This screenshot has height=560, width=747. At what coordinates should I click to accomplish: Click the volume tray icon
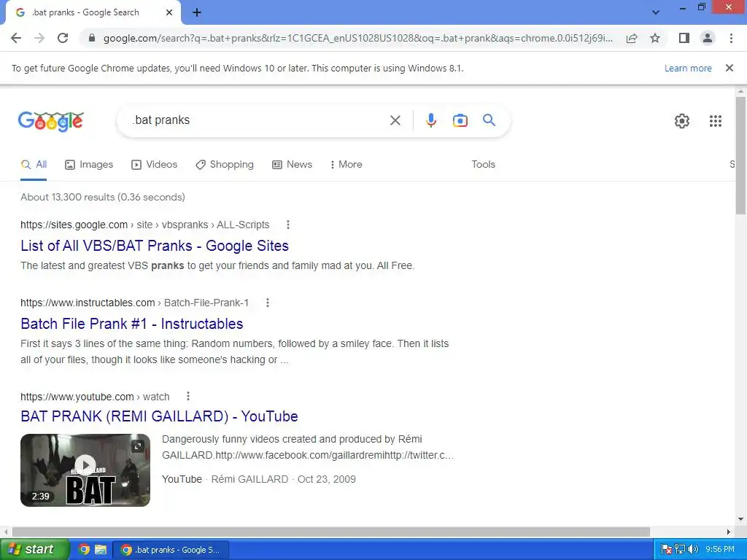(693, 550)
